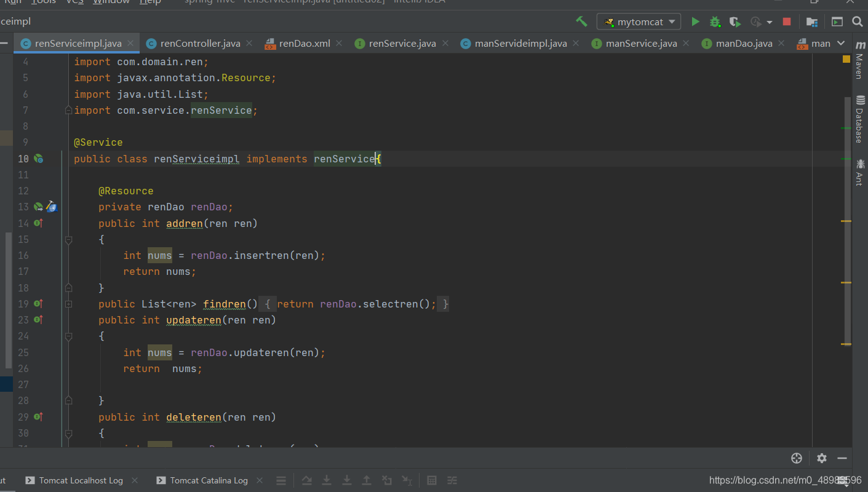This screenshot has height=492, width=868.
Task: Click the autowired dependency gutter icon on line 13
Action: [38, 207]
